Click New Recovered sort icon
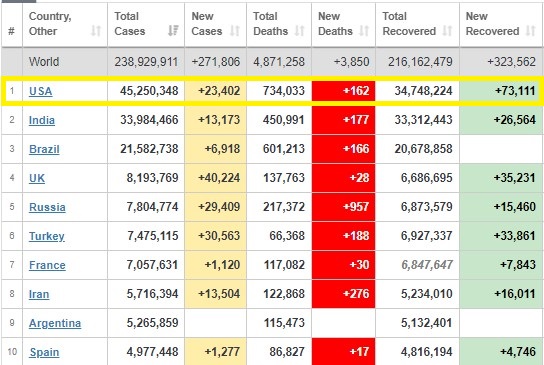Screen dimensions: 544x365 (530, 31)
